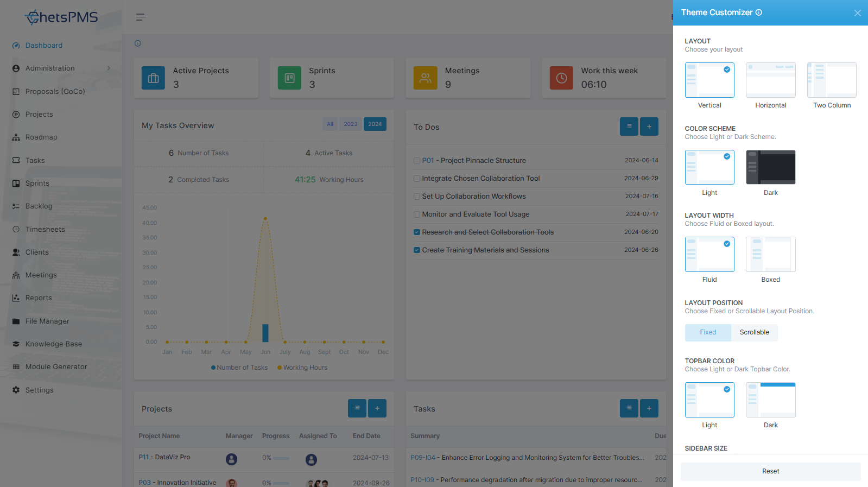Screen dimensions: 868x487
Task: Open the To Dos list view icon
Action: tap(629, 127)
